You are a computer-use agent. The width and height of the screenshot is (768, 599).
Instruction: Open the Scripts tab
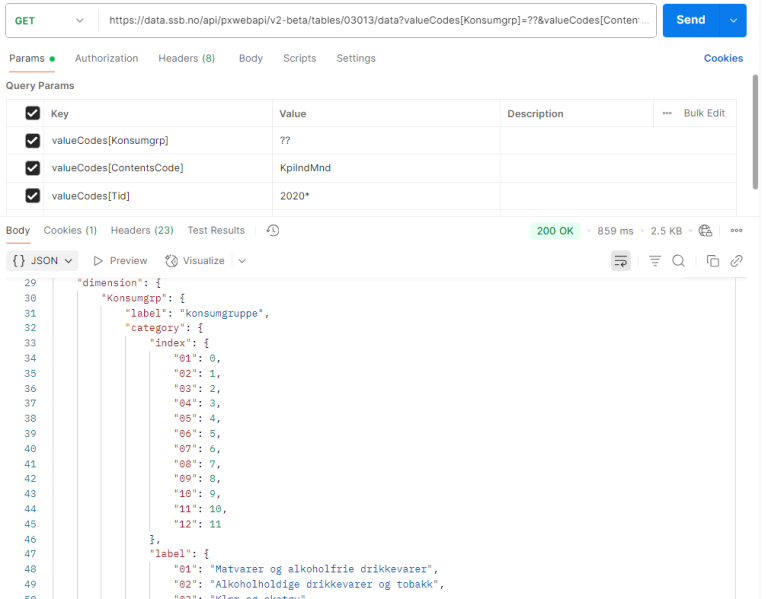pyautogui.click(x=299, y=58)
